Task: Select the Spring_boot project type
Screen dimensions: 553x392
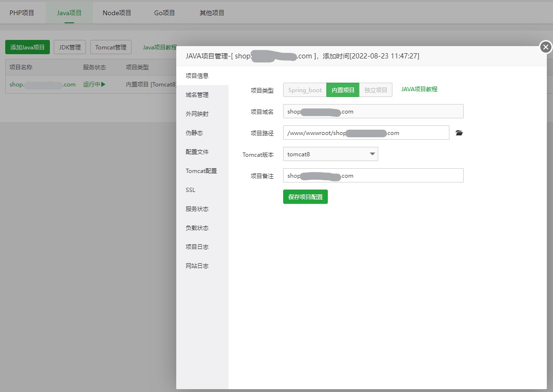Action: click(305, 90)
